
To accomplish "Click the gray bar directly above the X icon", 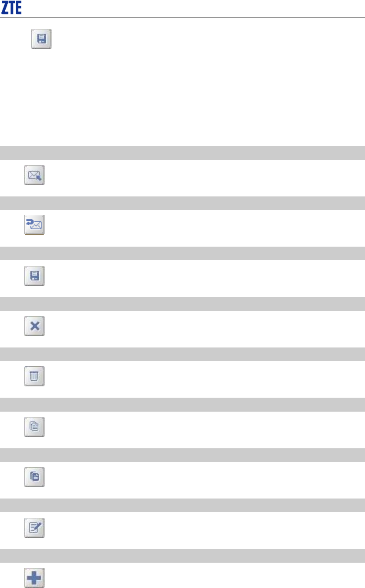I will pos(182,304).
